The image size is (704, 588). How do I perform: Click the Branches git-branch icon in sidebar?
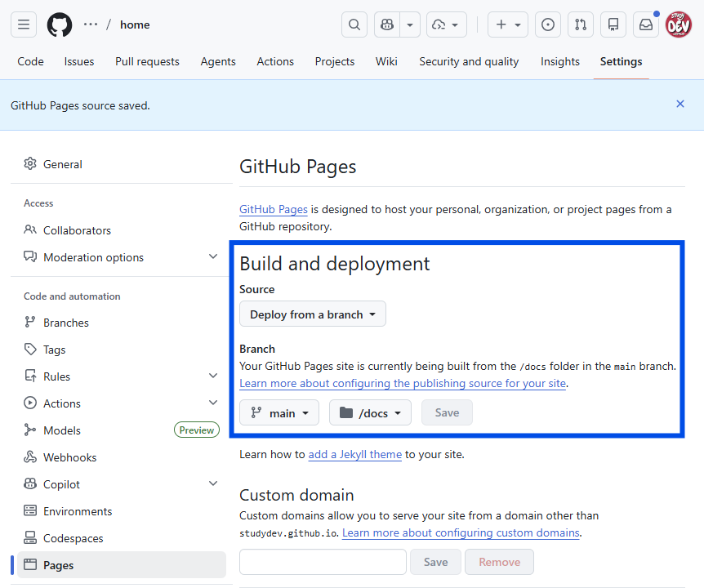30,323
